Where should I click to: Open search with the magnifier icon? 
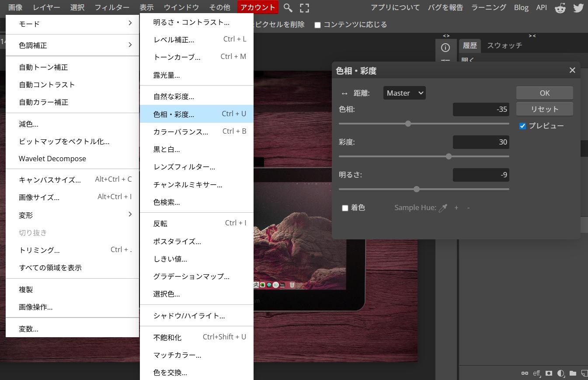pyautogui.click(x=287, y=7)
